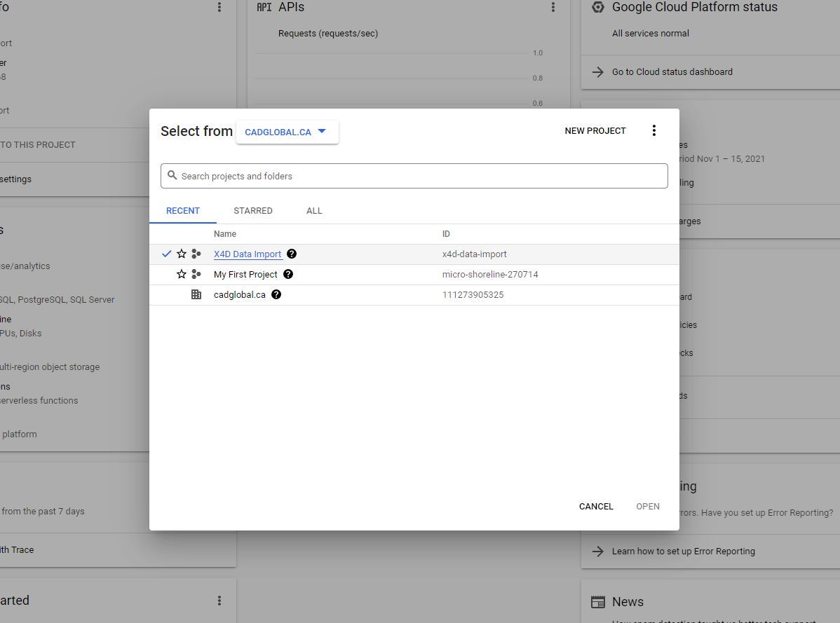Open the APIs card three-dot menu
Viewport: 840px width, 623px height.
[x=553, y=8]
